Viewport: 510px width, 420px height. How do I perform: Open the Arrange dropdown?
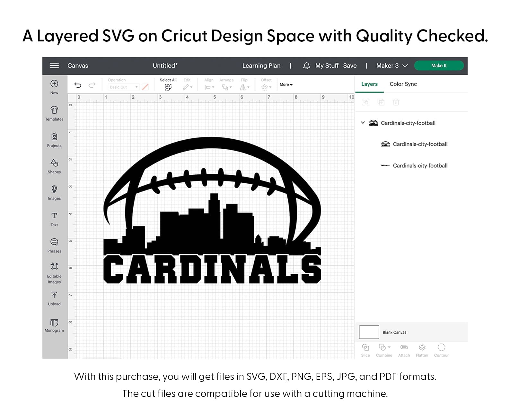[227, 87]
